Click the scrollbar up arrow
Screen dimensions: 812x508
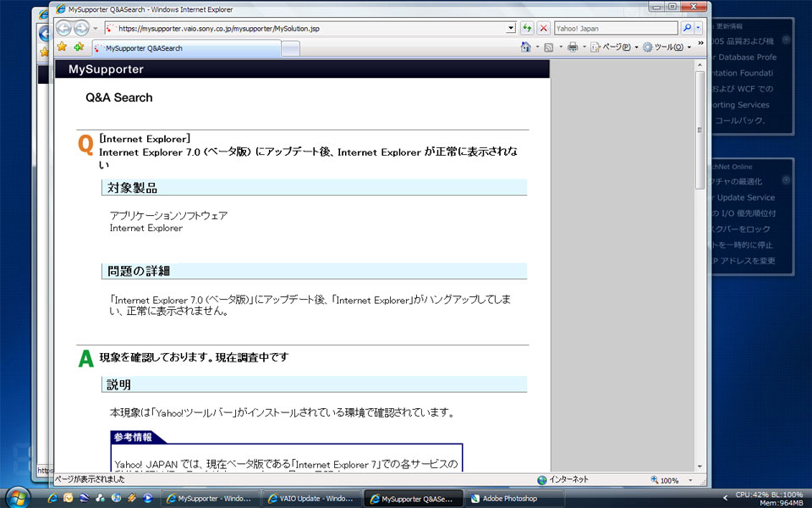700,65
